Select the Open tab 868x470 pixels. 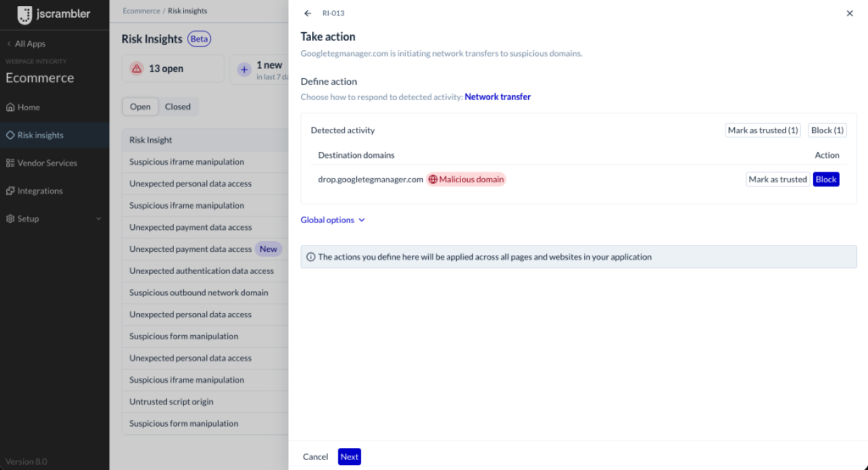coord(140,106)
